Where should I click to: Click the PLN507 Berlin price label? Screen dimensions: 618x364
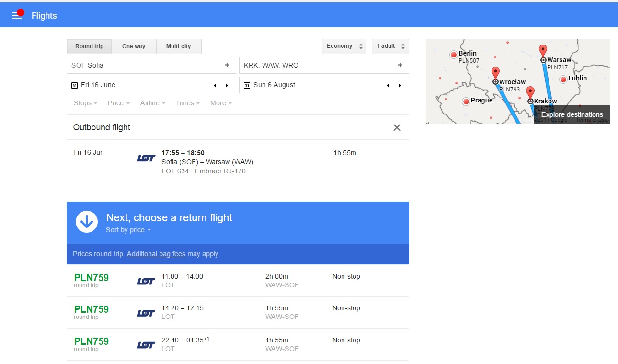[469, 61]
